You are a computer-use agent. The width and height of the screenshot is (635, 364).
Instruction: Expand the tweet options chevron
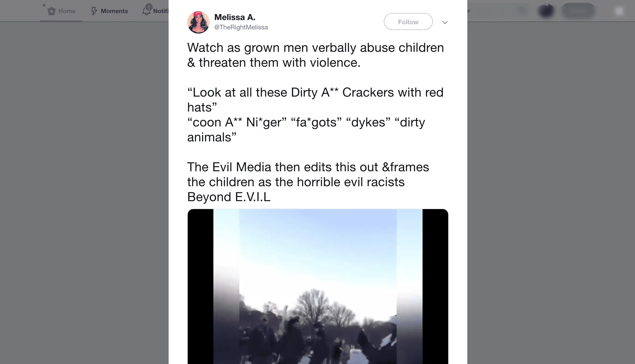(445, 22)
